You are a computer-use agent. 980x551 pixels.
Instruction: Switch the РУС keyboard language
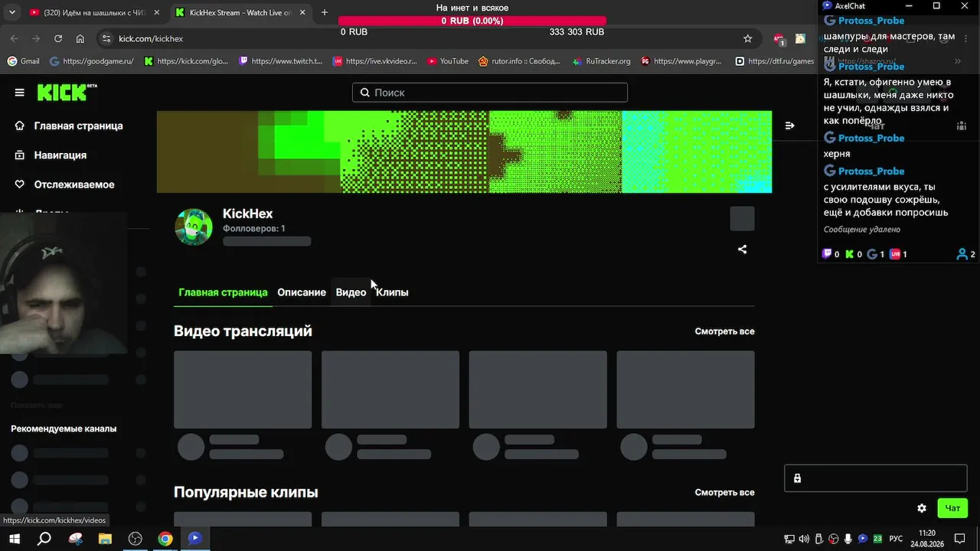(x=896, y=539)
